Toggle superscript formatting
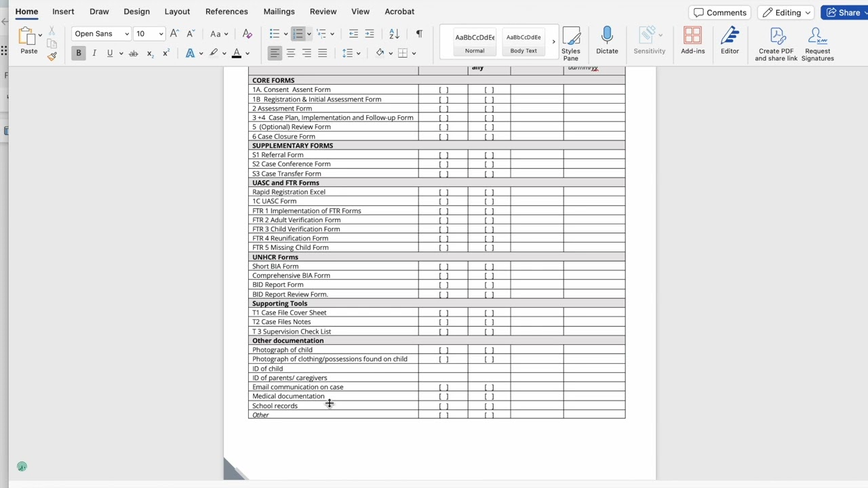Screen dimensions: 868x488 coord(165,53)
